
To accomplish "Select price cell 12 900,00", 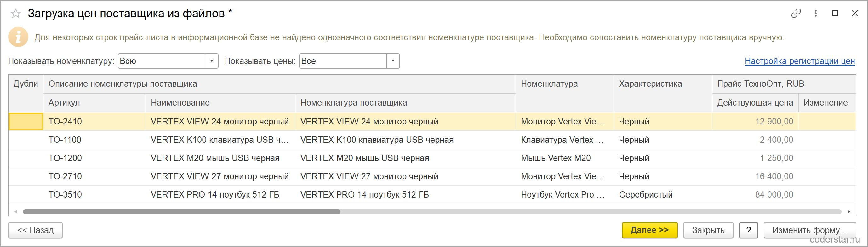I will coord(755,121).
